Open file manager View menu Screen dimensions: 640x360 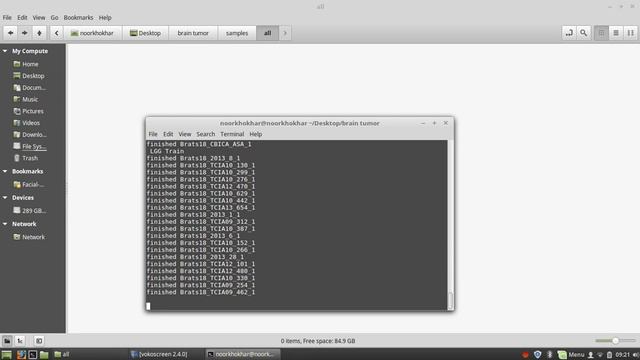(39, 18)
